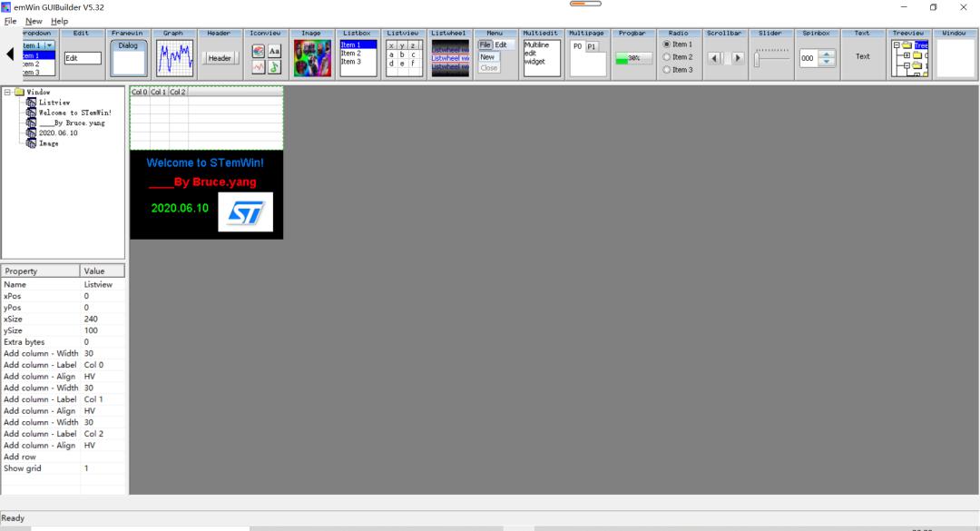The height and width of the screenshot is (531, 980).
Task: Click the left arrow to scroll widget palette
Action: 10,54
